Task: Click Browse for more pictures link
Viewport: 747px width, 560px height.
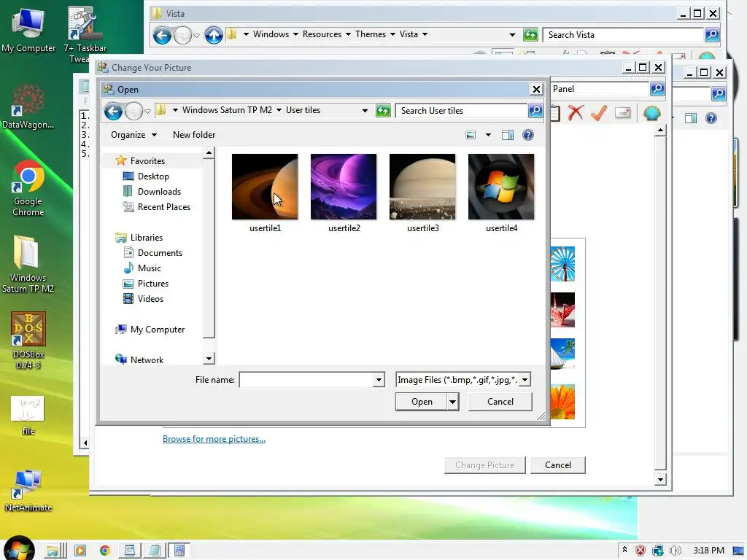Action: [x=214, y=438]
